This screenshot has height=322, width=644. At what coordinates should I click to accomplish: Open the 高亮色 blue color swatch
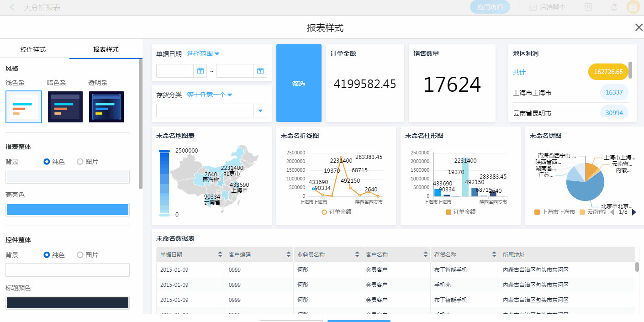(x=67, y=210)
